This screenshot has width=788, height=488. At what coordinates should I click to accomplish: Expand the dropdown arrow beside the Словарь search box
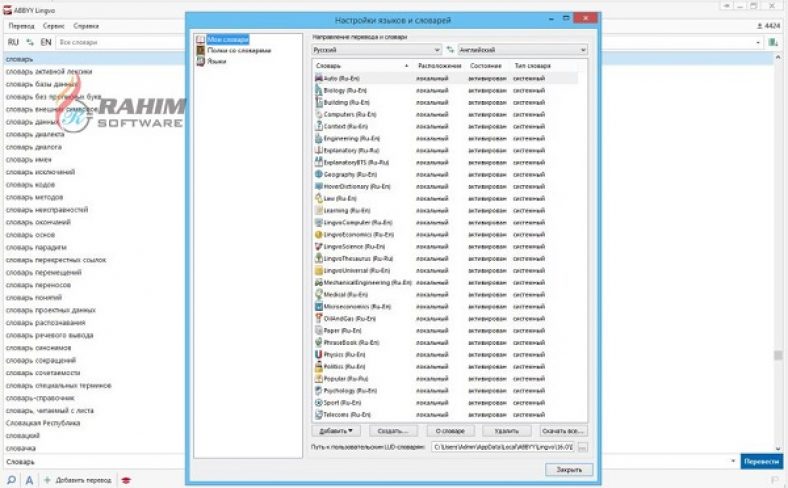[x=733, y=461]
